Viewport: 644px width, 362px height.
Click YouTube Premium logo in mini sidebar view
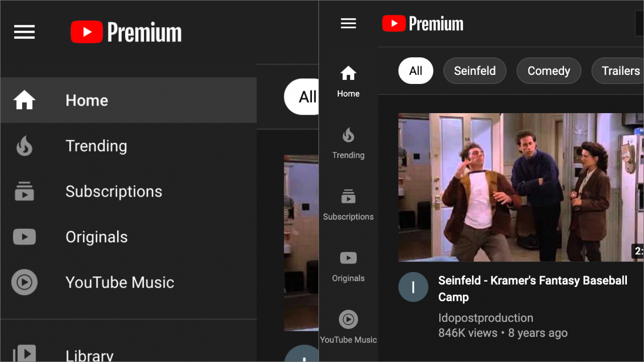423,24
